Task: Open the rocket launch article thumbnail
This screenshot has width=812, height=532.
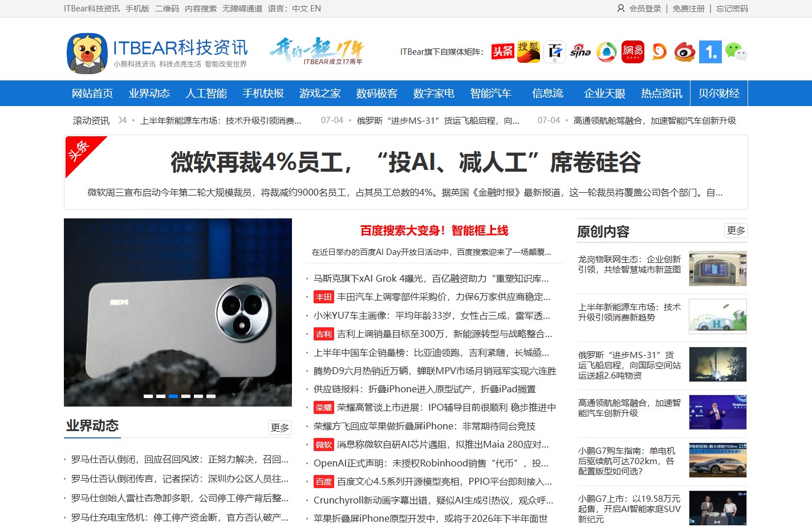Action: [x=718, y=364]
